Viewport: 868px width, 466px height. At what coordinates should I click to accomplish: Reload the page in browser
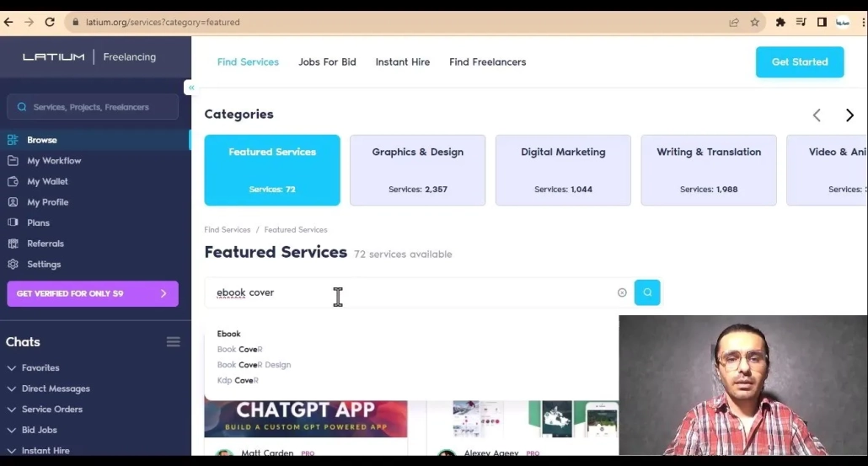50,22
